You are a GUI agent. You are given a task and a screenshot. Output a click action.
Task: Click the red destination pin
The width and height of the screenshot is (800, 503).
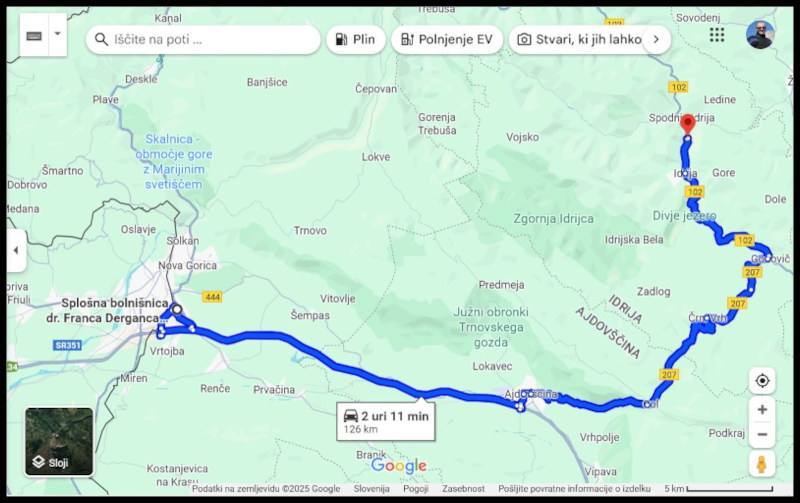(688, 124)
